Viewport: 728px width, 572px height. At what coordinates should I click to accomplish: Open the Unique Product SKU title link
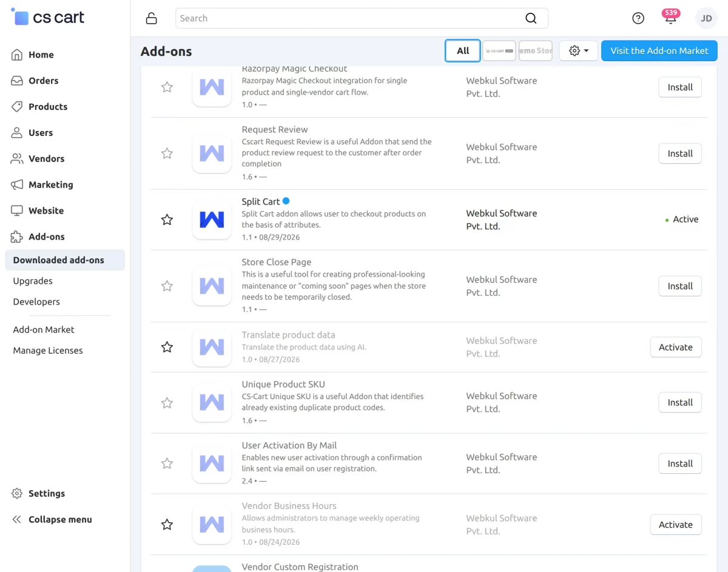tap(283, 384)
